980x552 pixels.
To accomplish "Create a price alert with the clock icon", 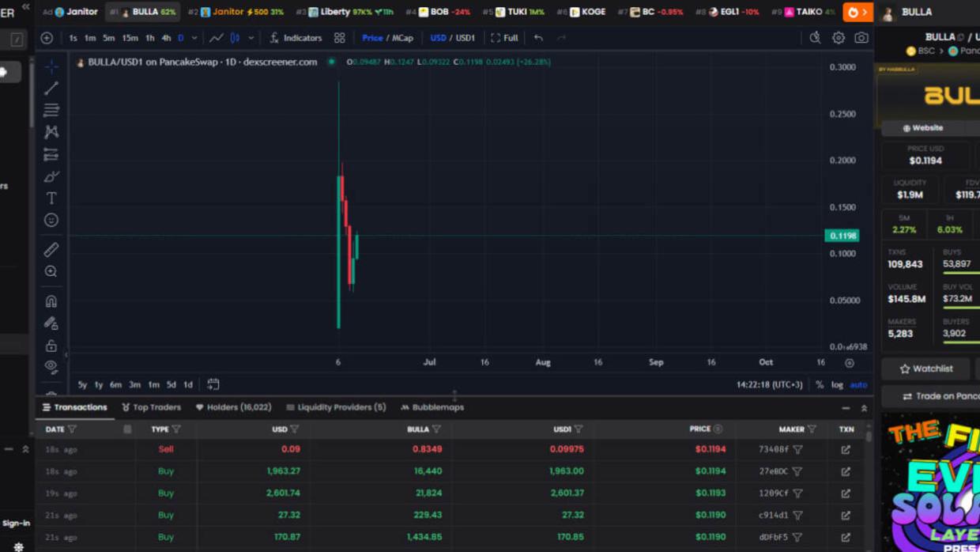I will tap(815, 37).
